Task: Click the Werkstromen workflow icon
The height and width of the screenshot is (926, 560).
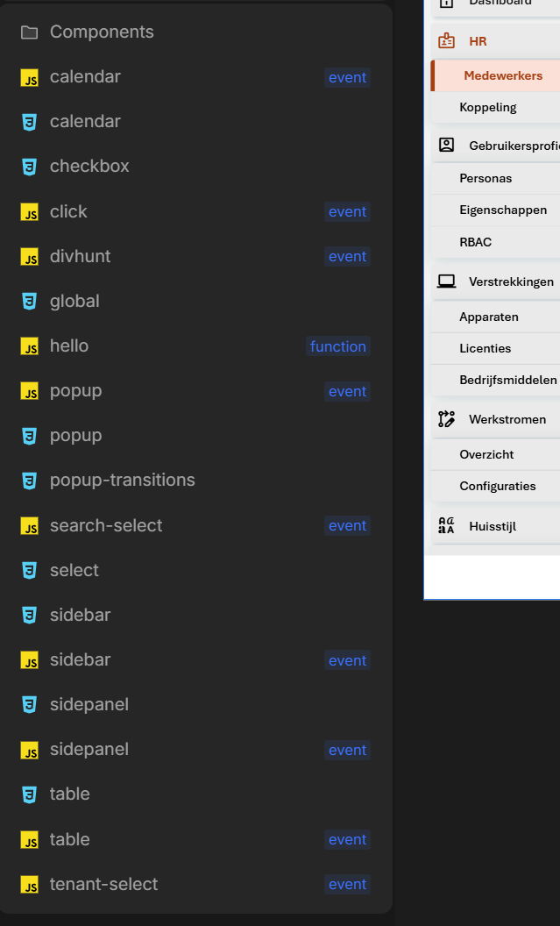Action: (447, 419)
